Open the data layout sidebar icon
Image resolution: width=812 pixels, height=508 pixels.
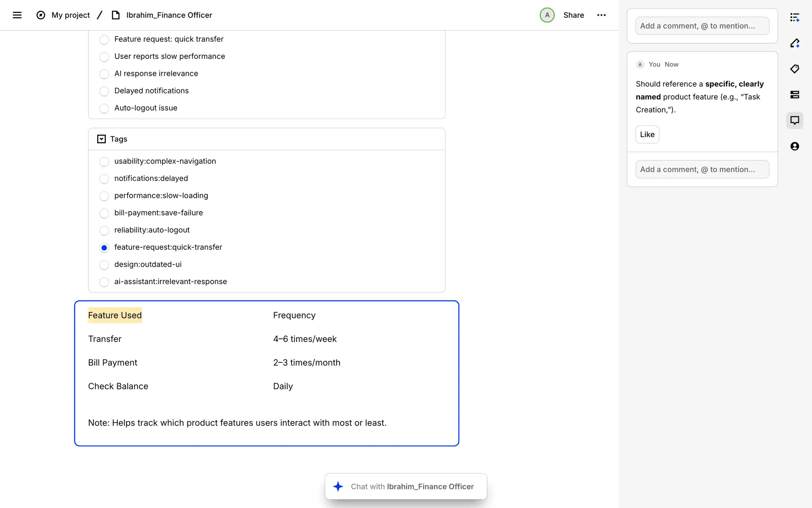(x=795, y=95)
